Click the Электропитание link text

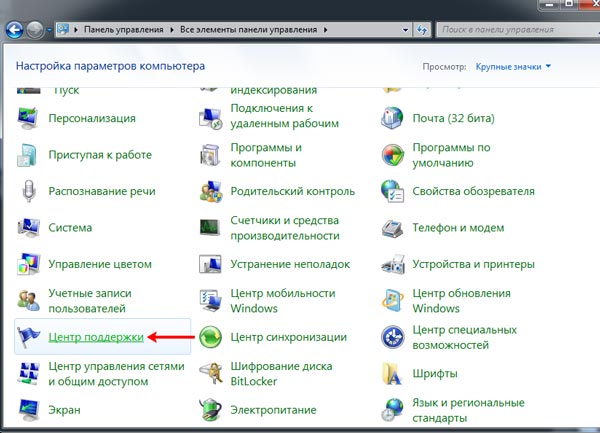[273, 410]
